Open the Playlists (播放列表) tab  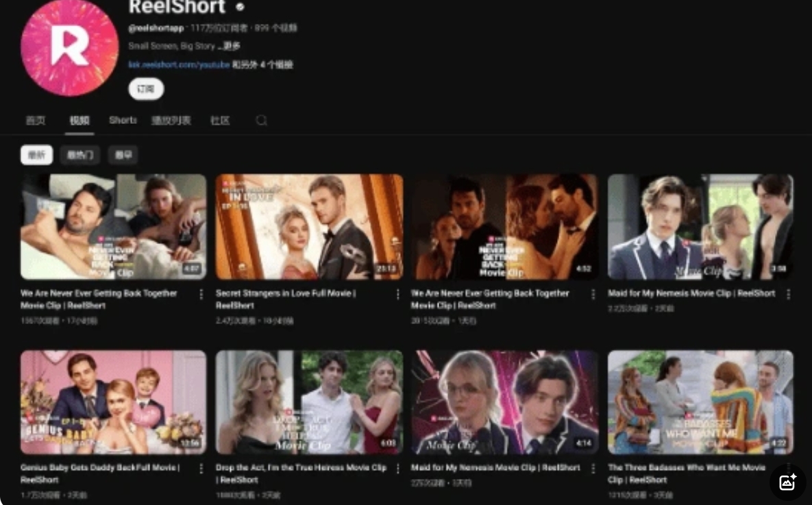[171, 121]
